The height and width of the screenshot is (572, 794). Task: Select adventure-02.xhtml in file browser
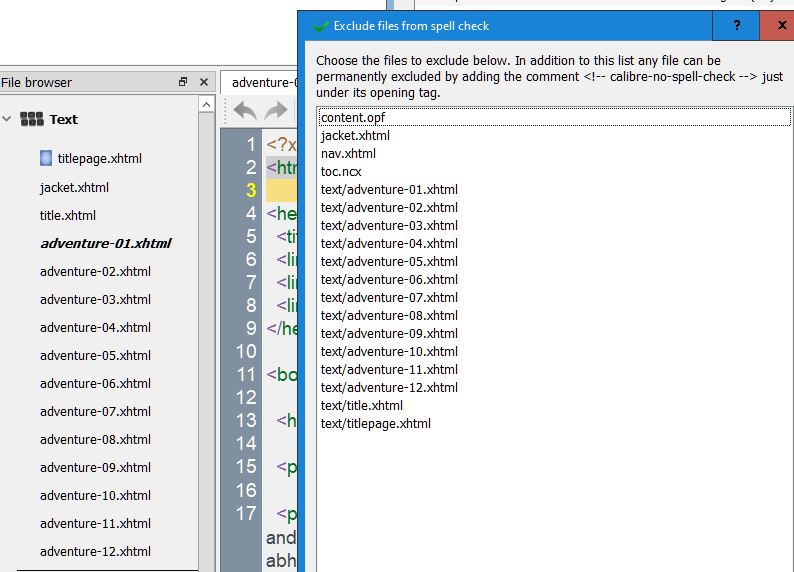(95, 271)
